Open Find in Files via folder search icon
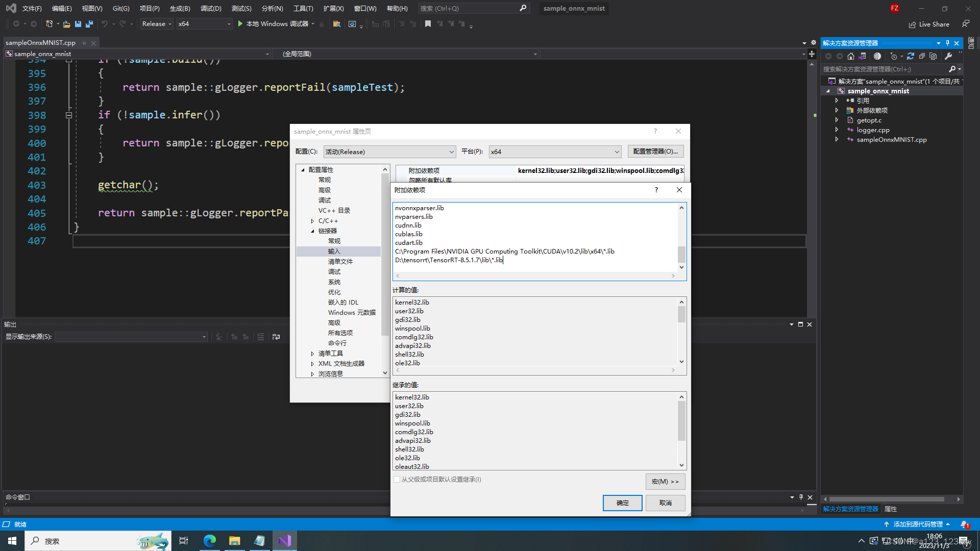The width and height of the screenshot is (980, 551). click(x=337, y=23)
